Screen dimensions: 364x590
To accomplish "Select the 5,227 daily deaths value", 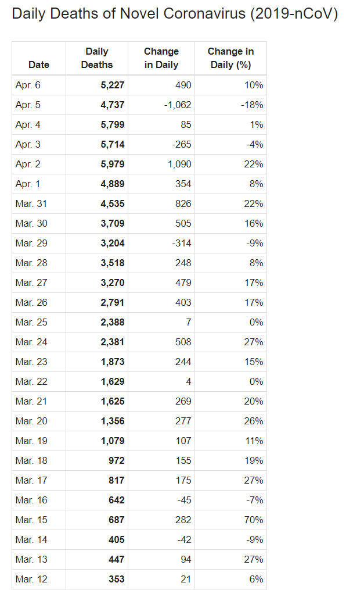I will point(112,85).
